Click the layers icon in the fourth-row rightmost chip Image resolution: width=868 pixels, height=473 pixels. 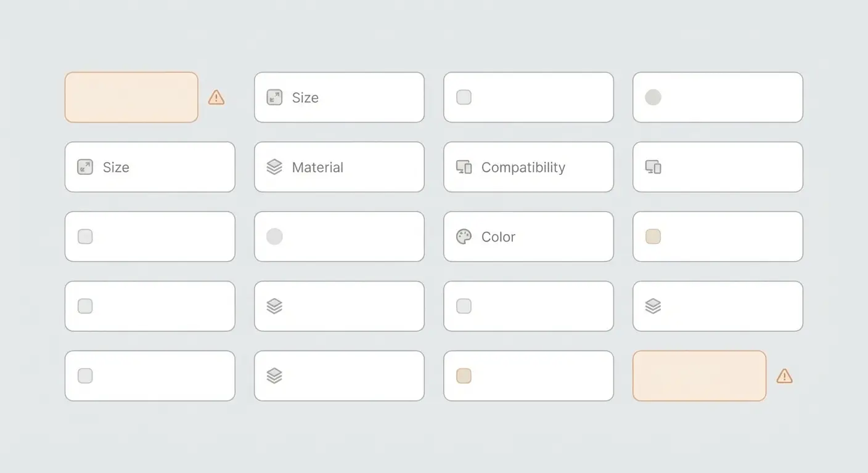coord(653,306)
